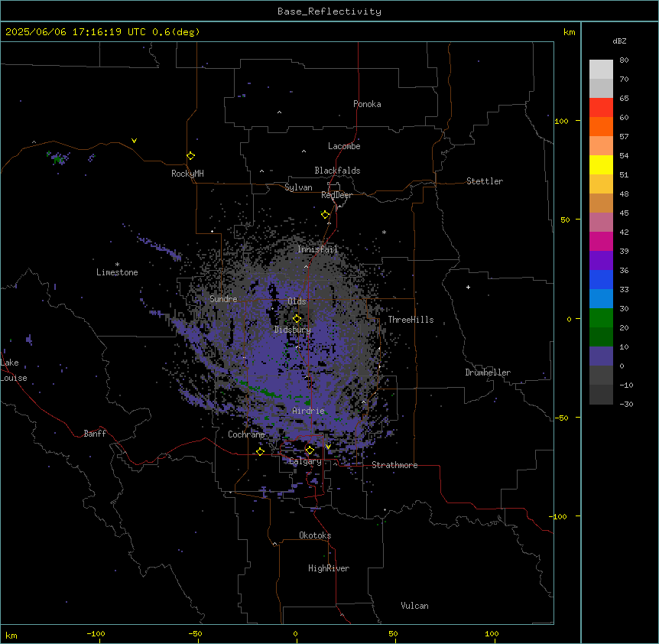
Task: Click the Banff label
Action: pos(95,434)
